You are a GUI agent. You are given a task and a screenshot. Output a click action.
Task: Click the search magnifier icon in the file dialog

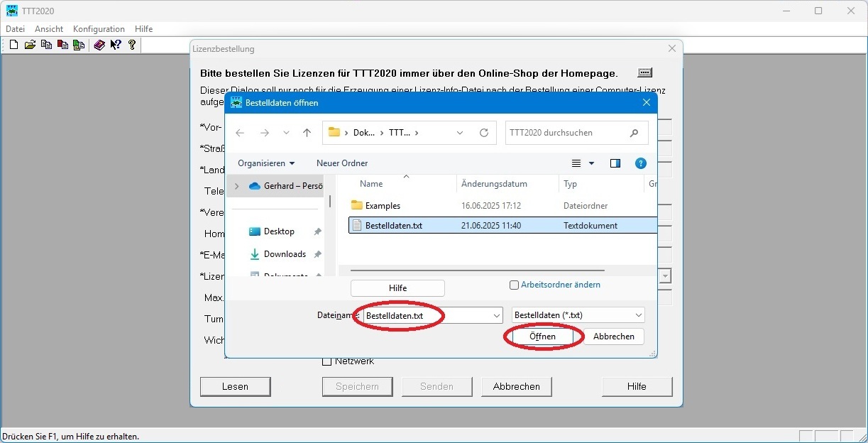pos(634,133)
